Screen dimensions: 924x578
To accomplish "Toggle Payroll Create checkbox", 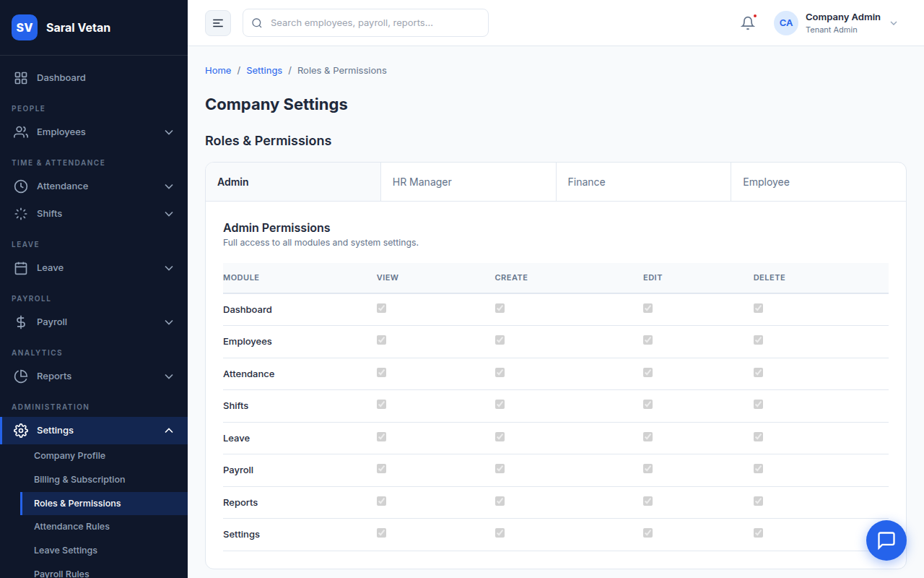I will pyautogui.click(x=500, y=469).
